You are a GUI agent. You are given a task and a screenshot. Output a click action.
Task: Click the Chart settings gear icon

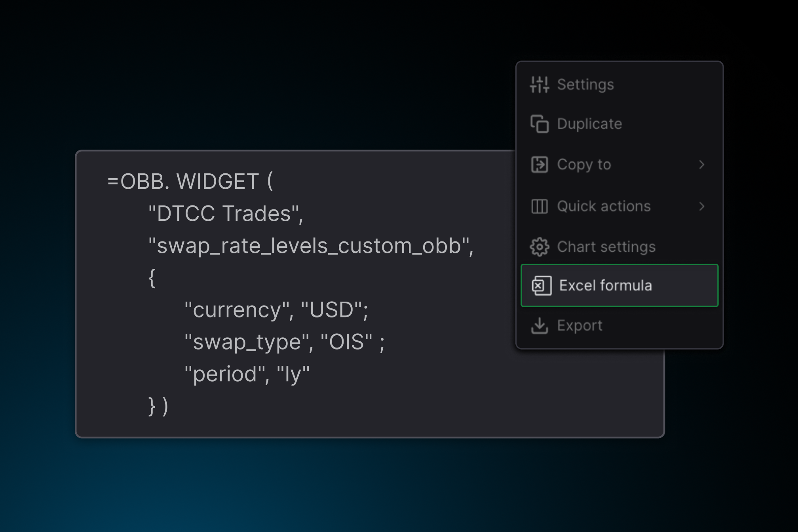tap(539, 247)
